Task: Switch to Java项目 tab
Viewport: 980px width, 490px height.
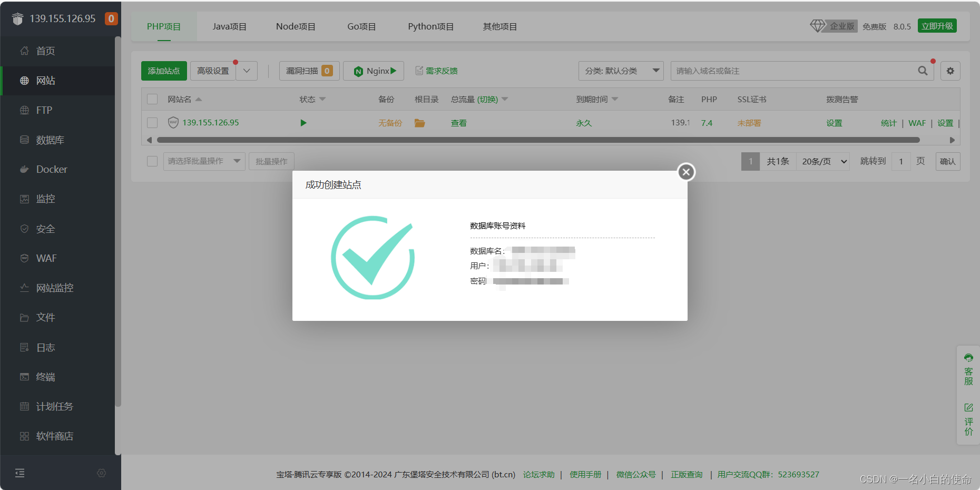Action: 230,26
